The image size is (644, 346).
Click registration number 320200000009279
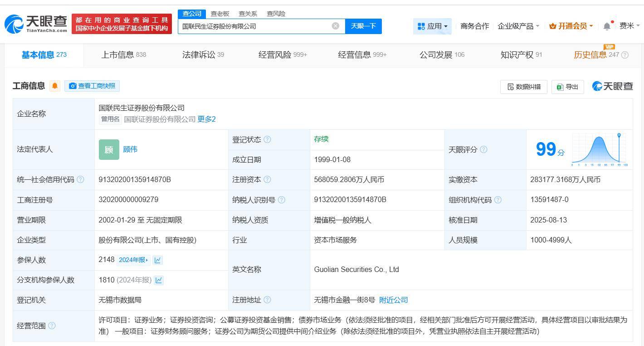click(x=128, y=200)
